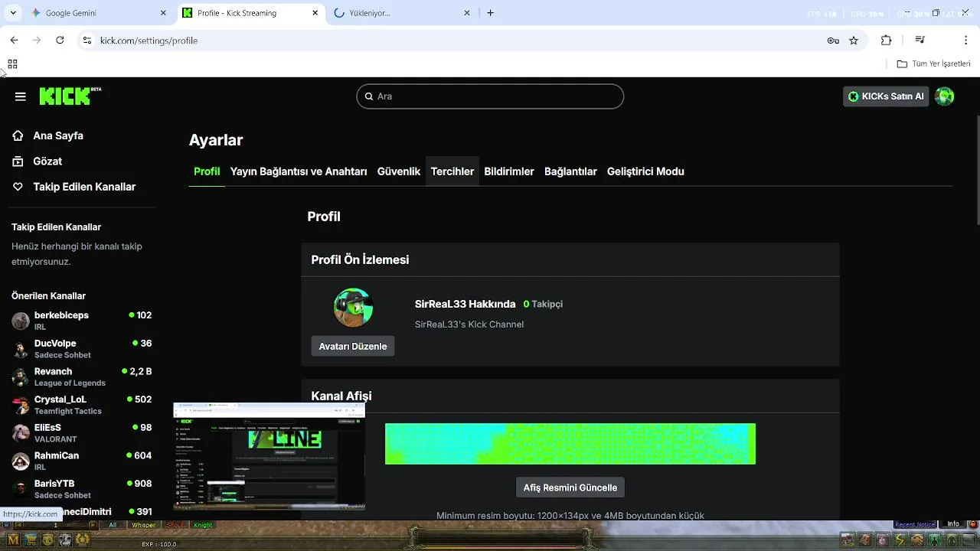The image size is (980, 551).
Task: Open RahmiCan recommended channel
Action: 81,461
